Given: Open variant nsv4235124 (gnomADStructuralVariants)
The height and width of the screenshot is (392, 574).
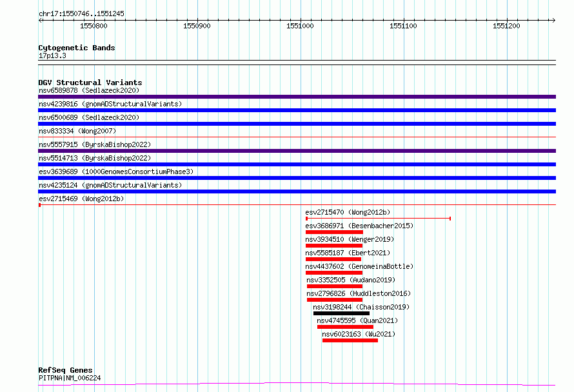Looking at the screenshot, I should point(110,185).
